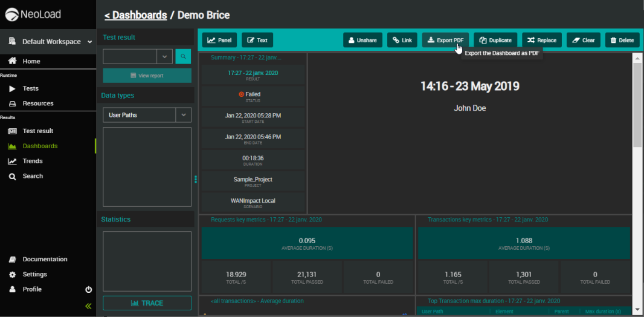Open the Test result selection dropdown arrow

[x=164, y=57]
